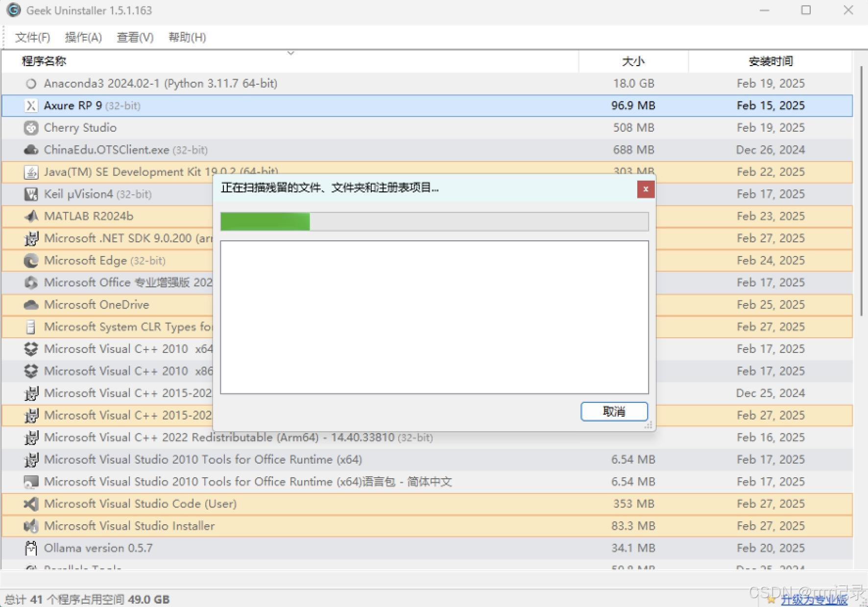Click the program list vertical scrollbar
This screenshot has height=607, width=868.
[x=861, y=191]
